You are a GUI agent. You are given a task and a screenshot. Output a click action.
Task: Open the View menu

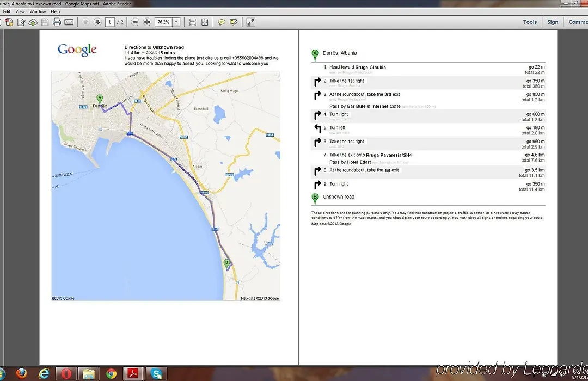[x=20, y=11]
